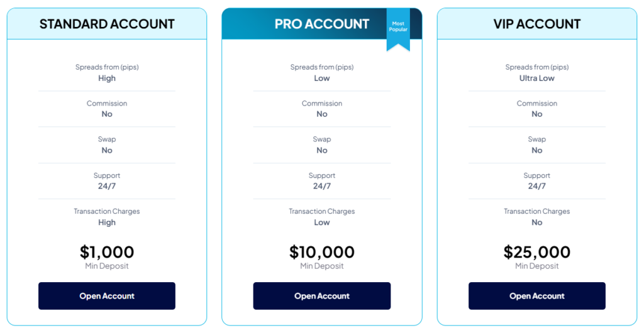Click Pro plan's Swap label

(x=322, y=139)
